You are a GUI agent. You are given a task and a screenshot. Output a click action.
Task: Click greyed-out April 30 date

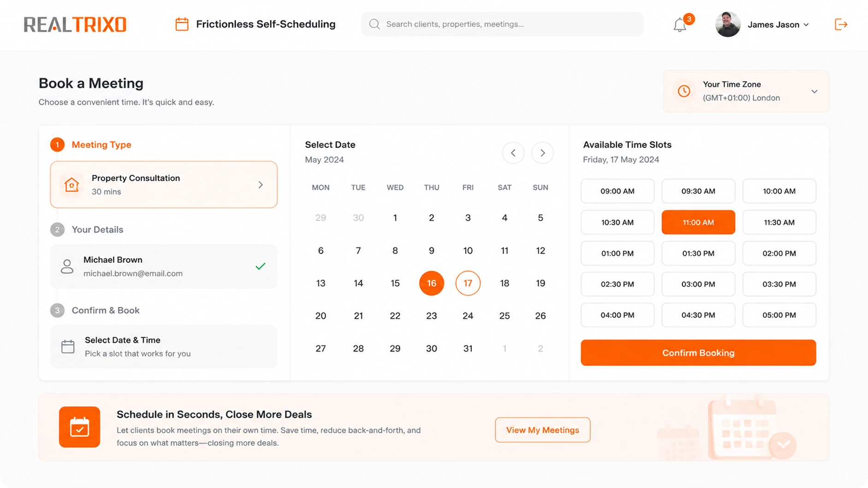pyautogui.click(x=358, y=218)
